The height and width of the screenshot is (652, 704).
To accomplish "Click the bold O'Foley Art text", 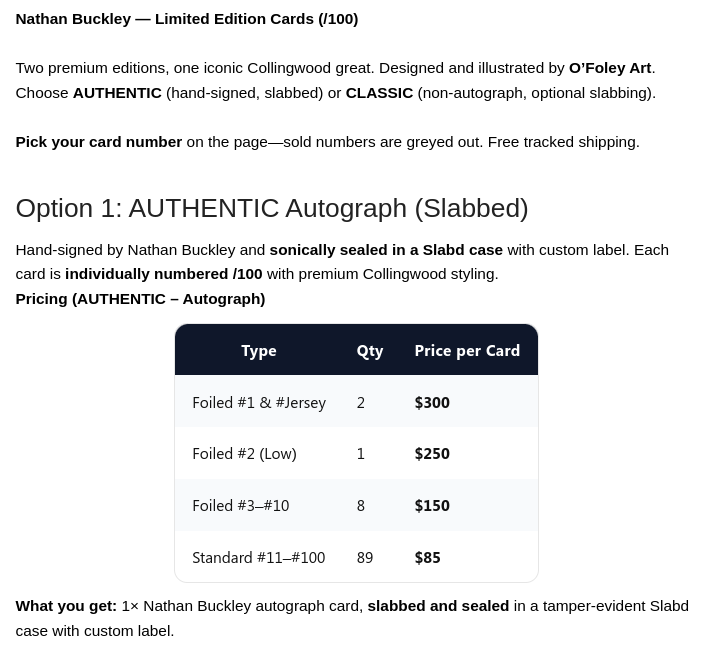I will tap(610, 68).
